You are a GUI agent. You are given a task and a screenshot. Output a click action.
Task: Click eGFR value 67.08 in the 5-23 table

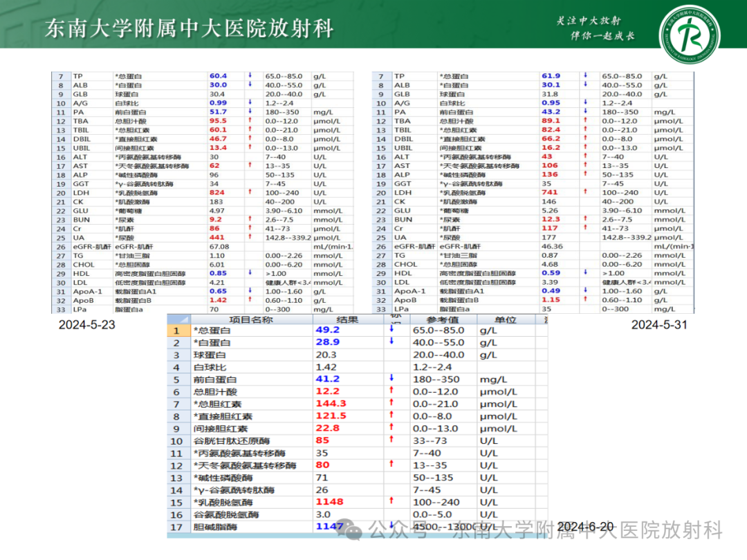click(219, 247)
